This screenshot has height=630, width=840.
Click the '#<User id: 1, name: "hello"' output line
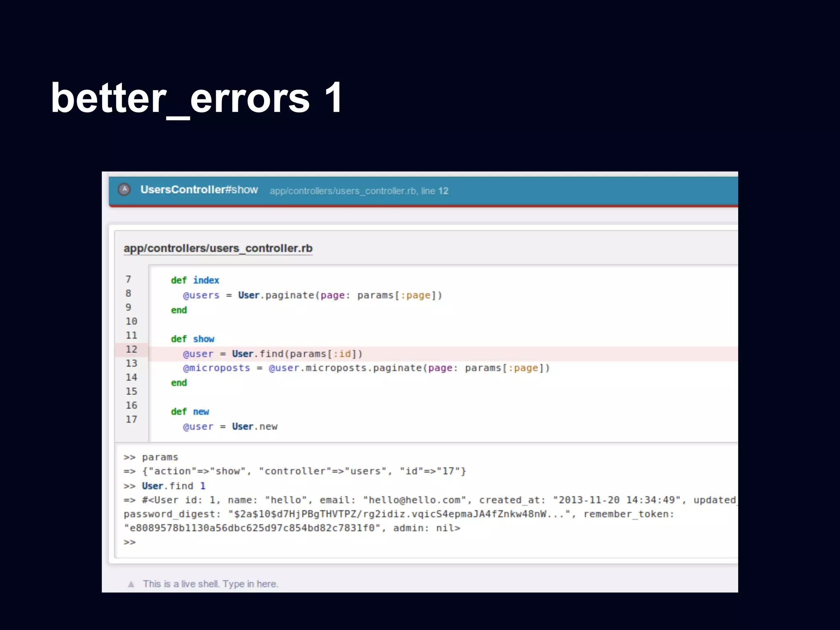click(x=430, y=500)
